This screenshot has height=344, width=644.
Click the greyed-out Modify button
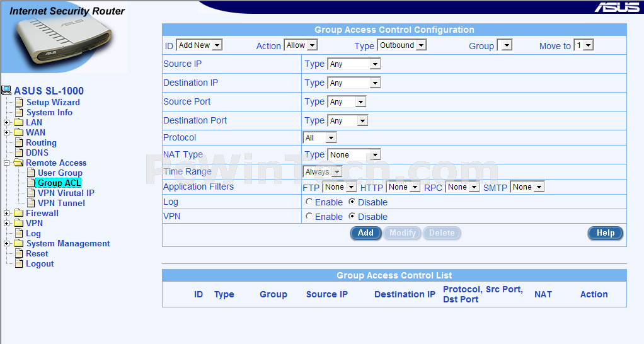403,232
